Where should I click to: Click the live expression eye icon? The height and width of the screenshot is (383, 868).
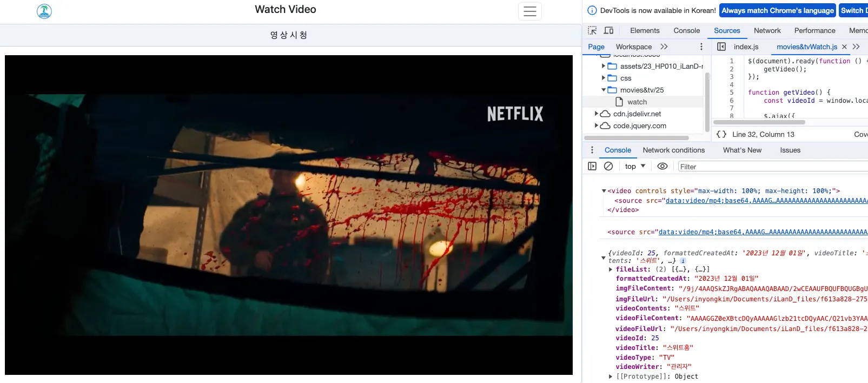tap(662, 166)
